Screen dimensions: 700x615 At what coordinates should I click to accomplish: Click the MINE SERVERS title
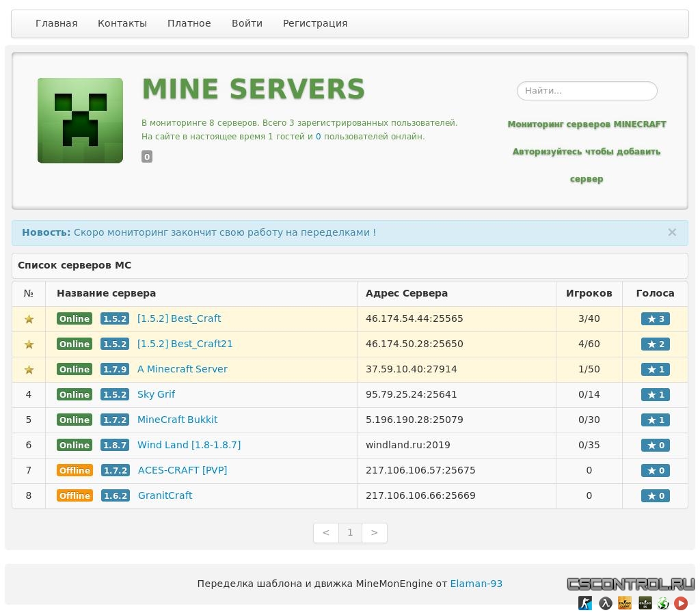[x=254, y=89]
